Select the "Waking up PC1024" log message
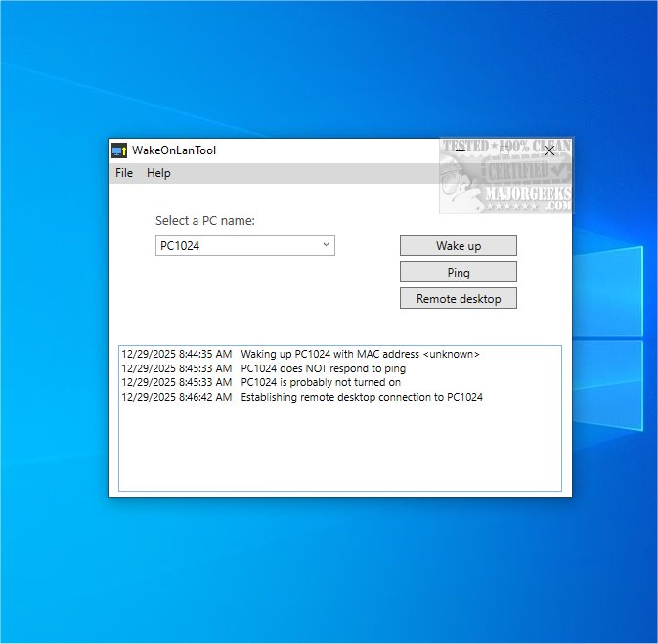The width and height of the screenshot is (658, 644). [360, 354]
